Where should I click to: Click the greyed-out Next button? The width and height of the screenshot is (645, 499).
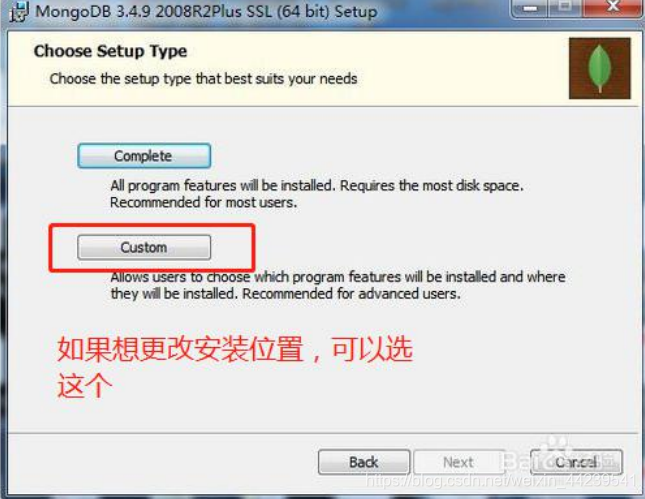[x=458, y=462]
